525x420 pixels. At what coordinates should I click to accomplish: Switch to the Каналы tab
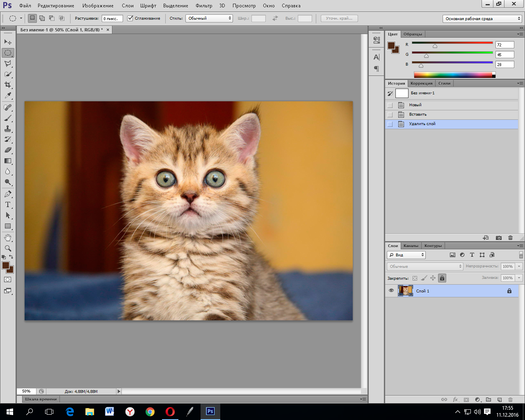(411, 246)
